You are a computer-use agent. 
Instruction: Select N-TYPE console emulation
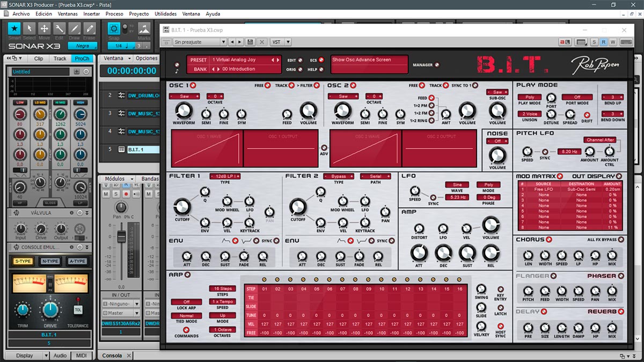pyautogui.click(x=50, y=261)
